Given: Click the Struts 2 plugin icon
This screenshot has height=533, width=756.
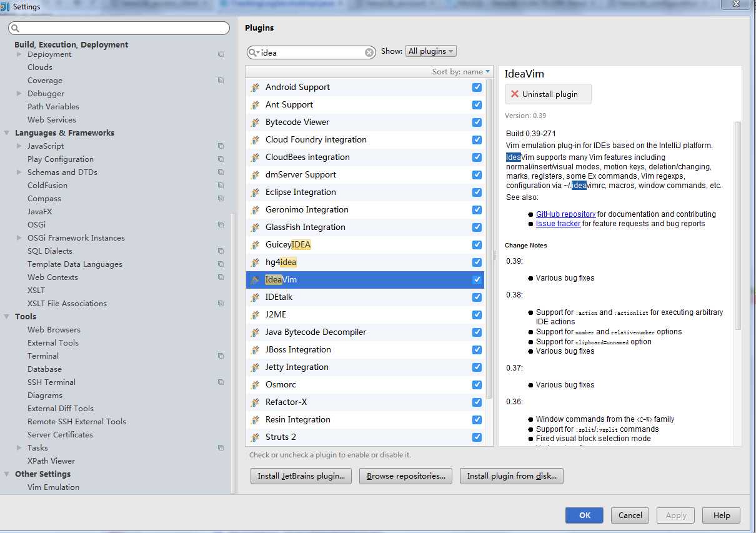Looking at the screenshot, I should (255, 437).
